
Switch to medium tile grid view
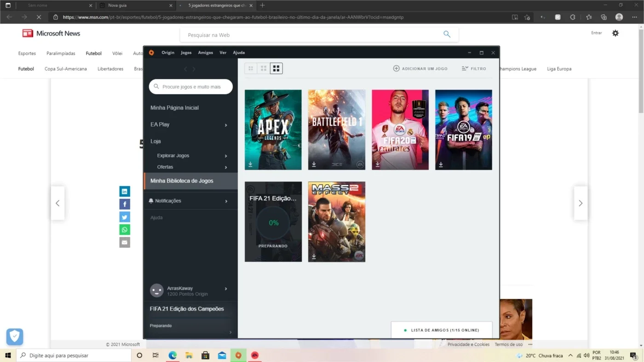[264, 68]
